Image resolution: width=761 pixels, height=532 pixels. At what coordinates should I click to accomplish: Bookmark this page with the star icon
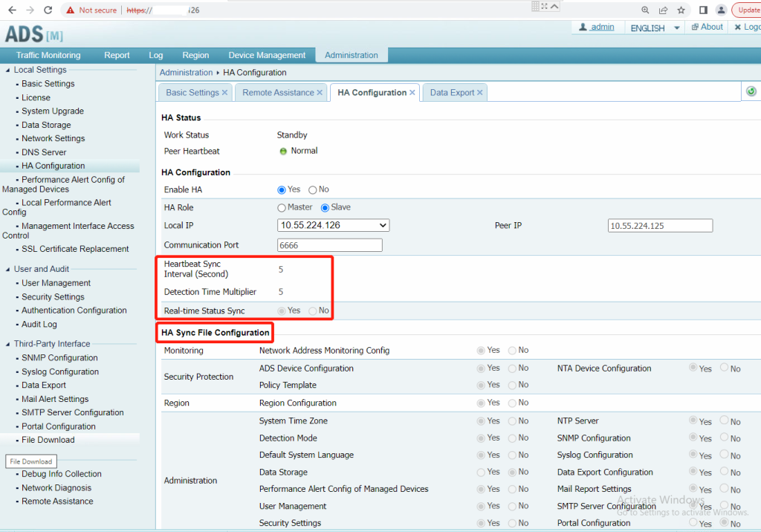tap(681, 10)
